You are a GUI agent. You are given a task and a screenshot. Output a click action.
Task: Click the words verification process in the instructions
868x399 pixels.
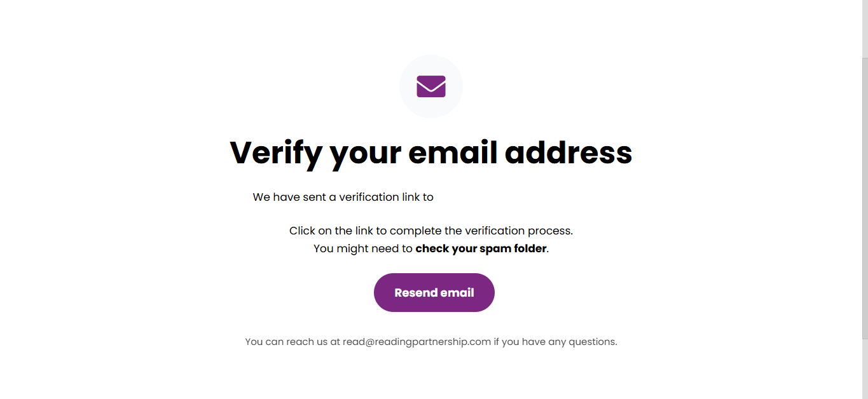[519, 231]
